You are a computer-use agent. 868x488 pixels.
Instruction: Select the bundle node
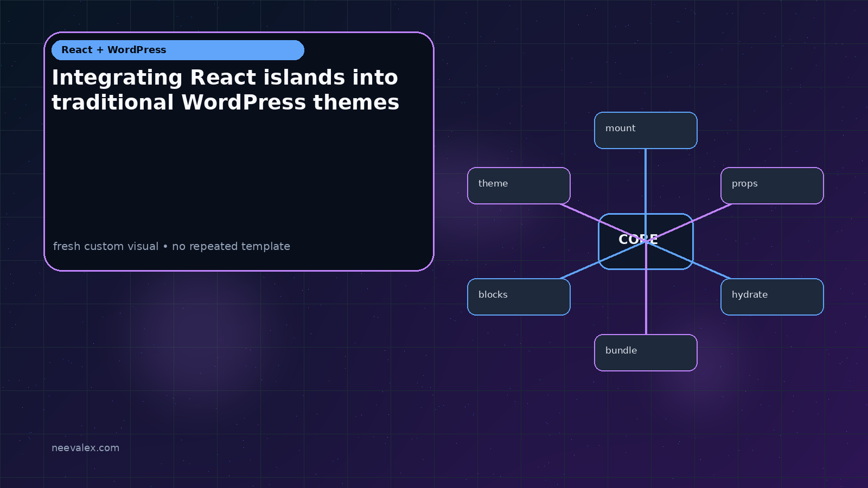pyautogui.click(x=646, y=352)
